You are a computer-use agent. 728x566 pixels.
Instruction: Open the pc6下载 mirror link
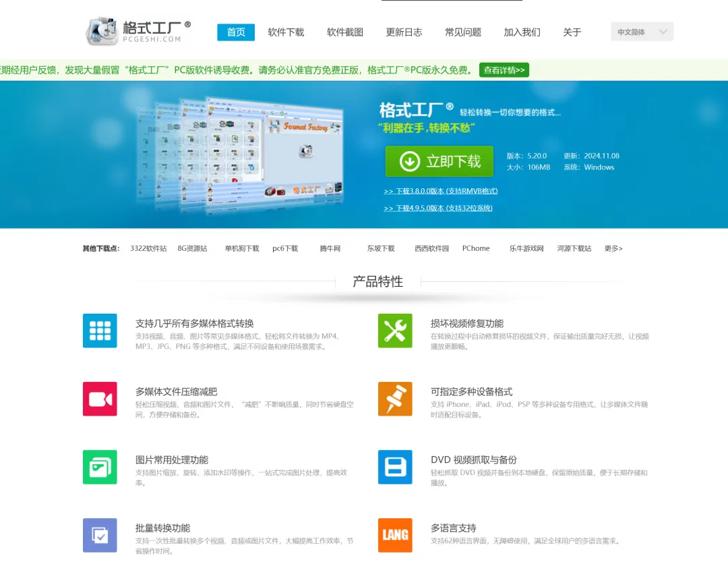click(285, 248)
